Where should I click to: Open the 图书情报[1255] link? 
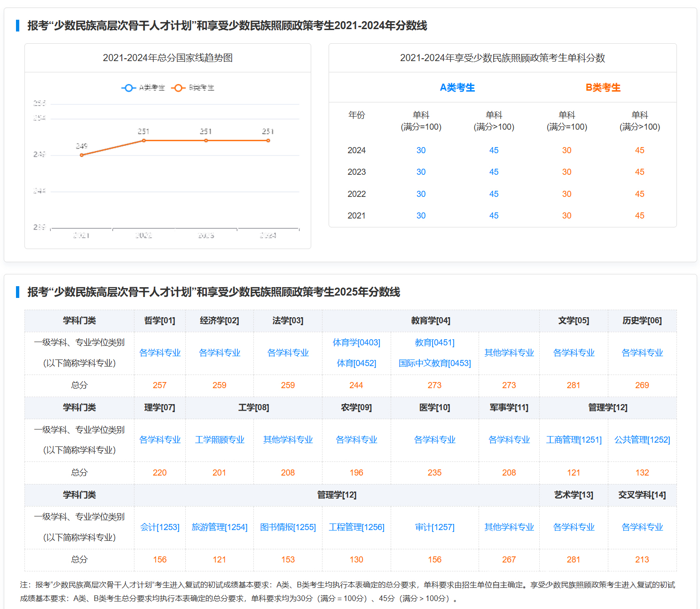point(288,527)
